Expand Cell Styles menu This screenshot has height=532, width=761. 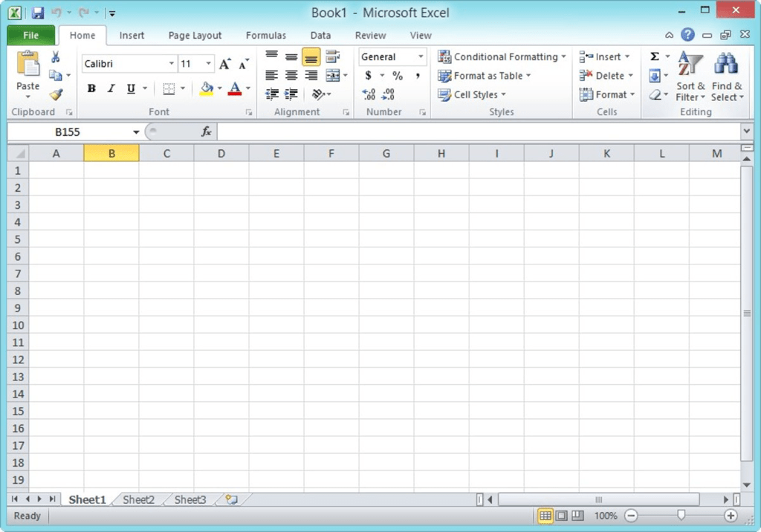click(472, 94)
